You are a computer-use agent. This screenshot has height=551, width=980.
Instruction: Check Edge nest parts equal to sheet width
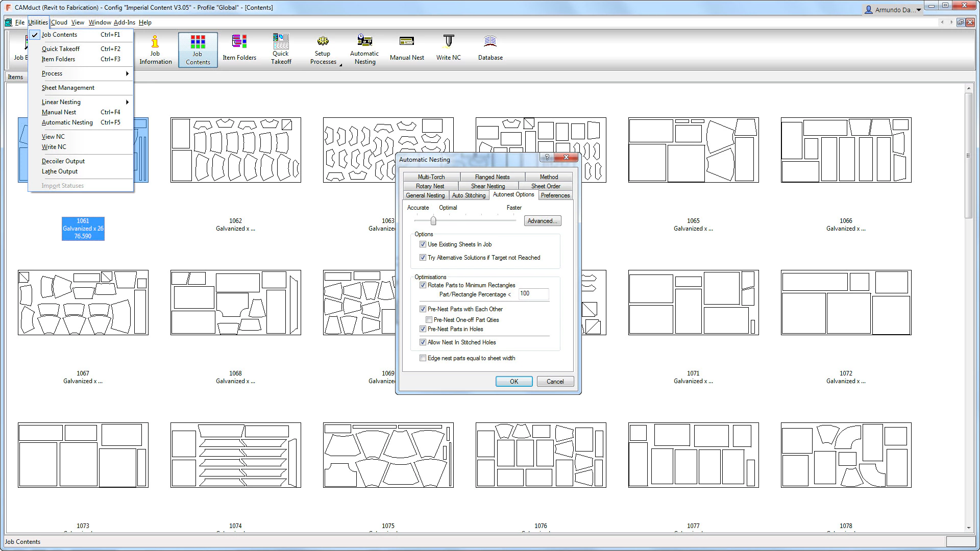[423, 358]
